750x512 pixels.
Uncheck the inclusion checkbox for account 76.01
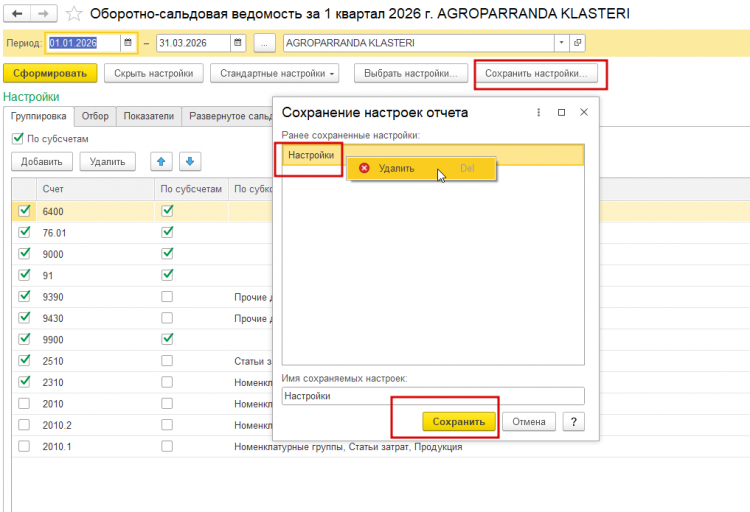24,233
